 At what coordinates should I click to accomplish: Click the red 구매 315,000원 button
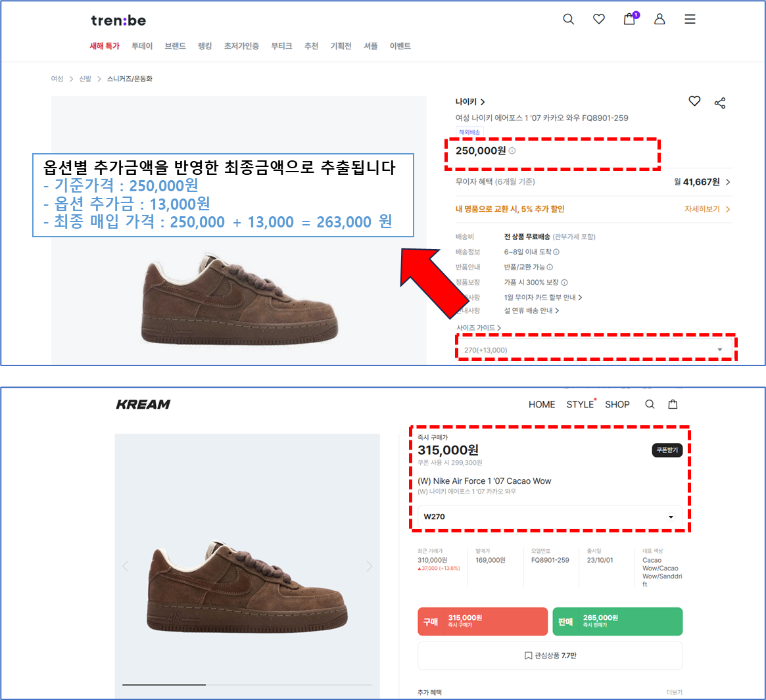(483, 621)
